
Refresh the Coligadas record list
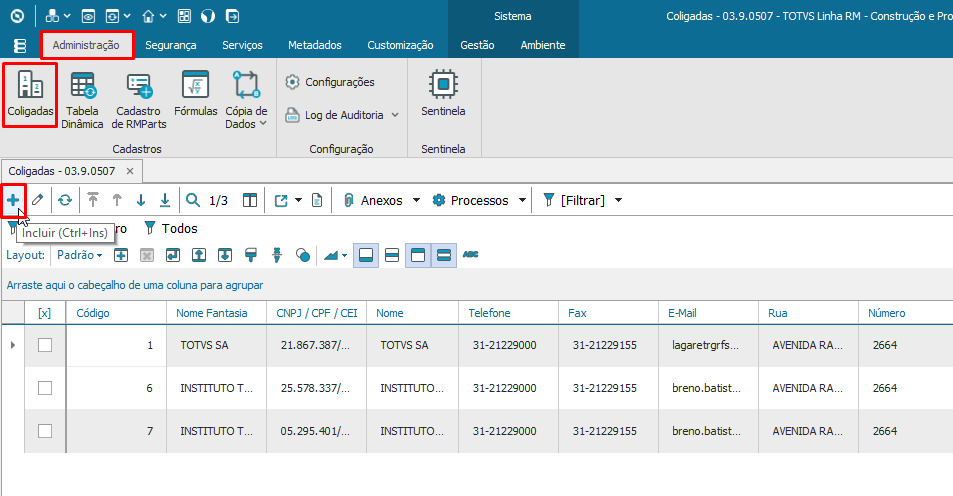tap(65, 200)
